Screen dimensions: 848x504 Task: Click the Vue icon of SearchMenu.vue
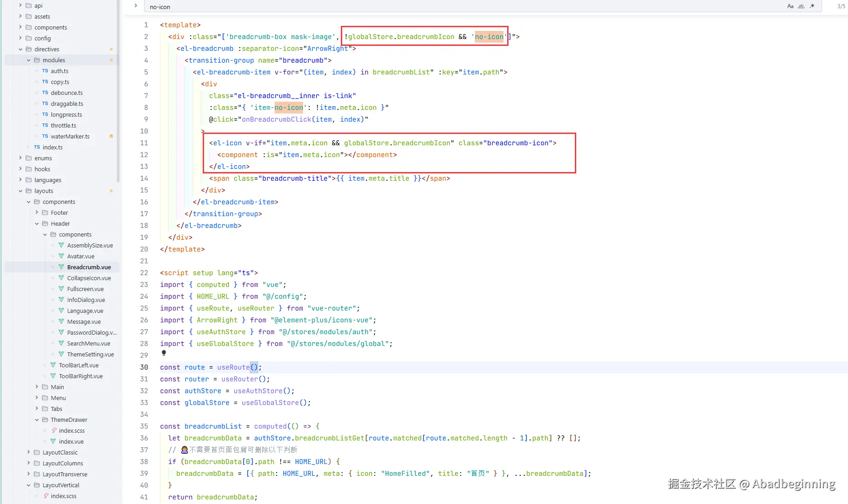pos(61,343)
